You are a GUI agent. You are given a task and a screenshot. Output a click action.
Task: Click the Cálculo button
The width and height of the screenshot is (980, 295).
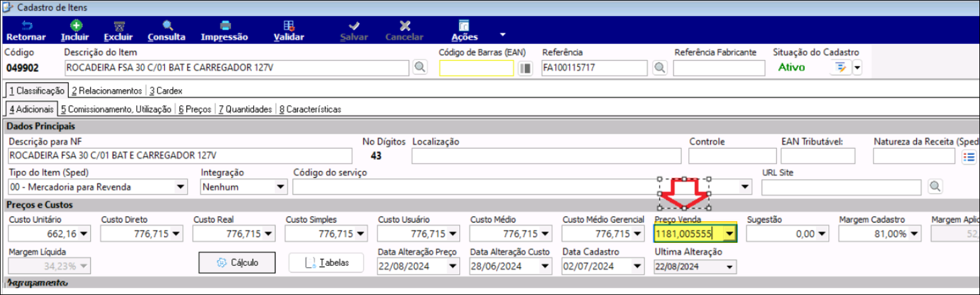(x=238, y=263)
